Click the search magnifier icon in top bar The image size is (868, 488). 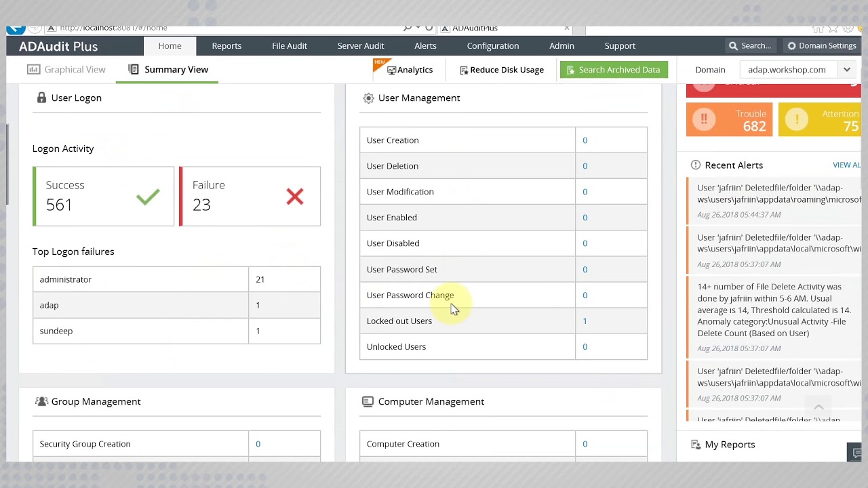[733, 46]
